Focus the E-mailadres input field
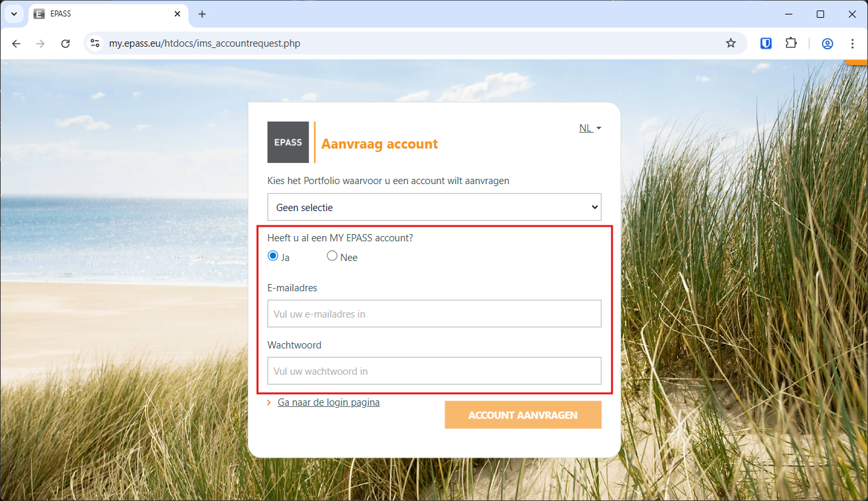868x501 pixels. [434, 314]
